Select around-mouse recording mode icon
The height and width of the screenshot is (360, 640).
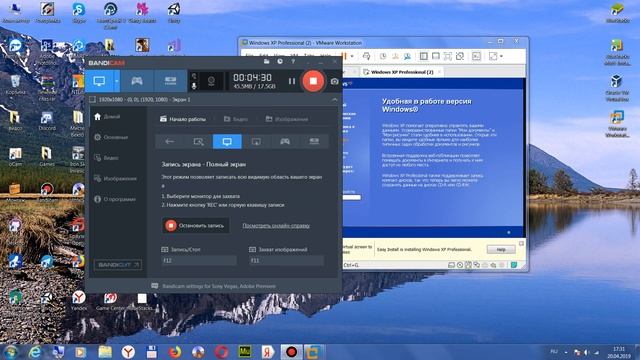coord(256,141)
